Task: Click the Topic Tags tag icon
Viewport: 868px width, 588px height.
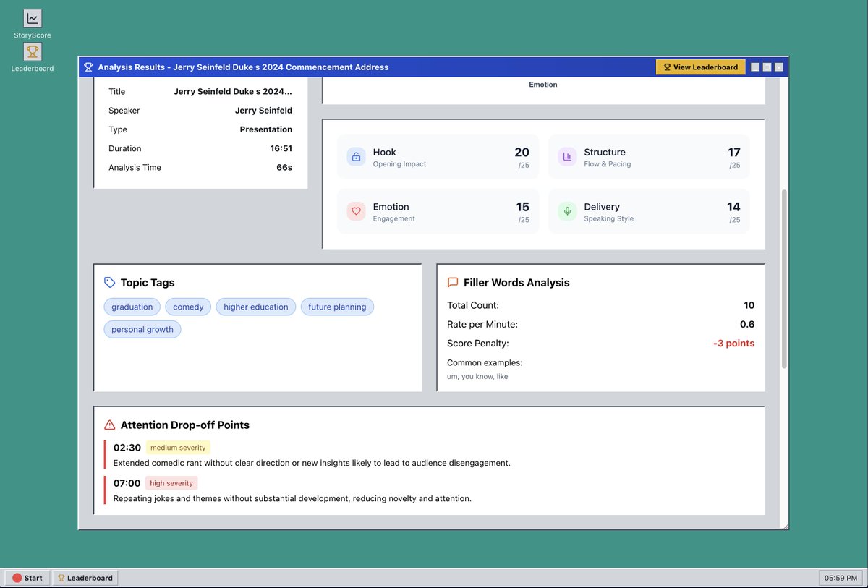Action: [x=110, y=283]
